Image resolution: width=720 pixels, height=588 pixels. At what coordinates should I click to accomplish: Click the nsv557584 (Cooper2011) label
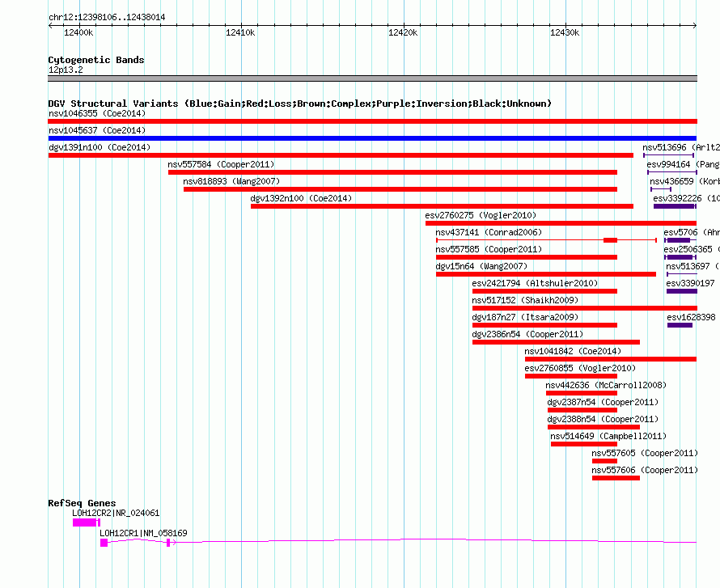pyautogui.click(x=221, y=164)
